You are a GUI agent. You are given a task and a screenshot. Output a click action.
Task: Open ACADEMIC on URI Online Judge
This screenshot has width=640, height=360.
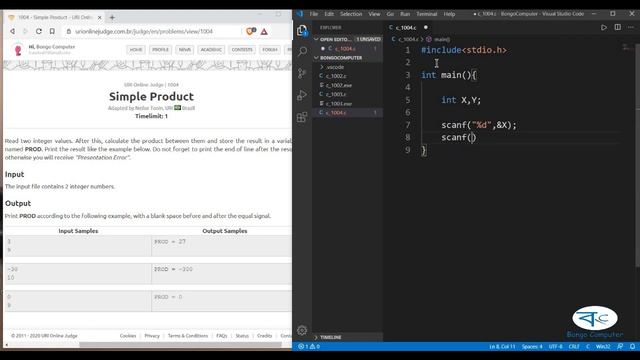pyautogui.click(x=211, y=49)
